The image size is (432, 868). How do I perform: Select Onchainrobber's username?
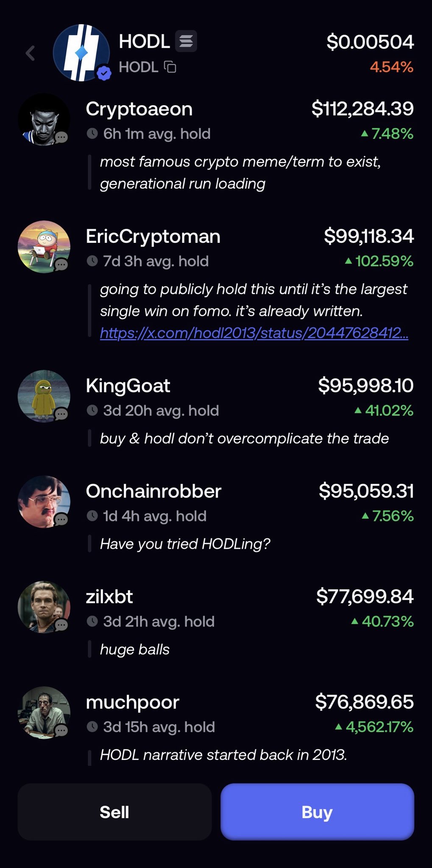pos(153,491)
